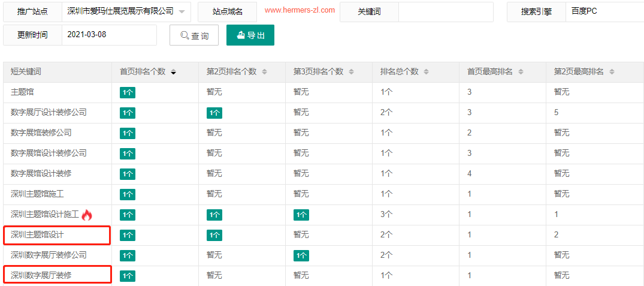Screen dimensions: 644x286
Task: Sort by 排名总个数 column arrows
Action: click(426, 72)
